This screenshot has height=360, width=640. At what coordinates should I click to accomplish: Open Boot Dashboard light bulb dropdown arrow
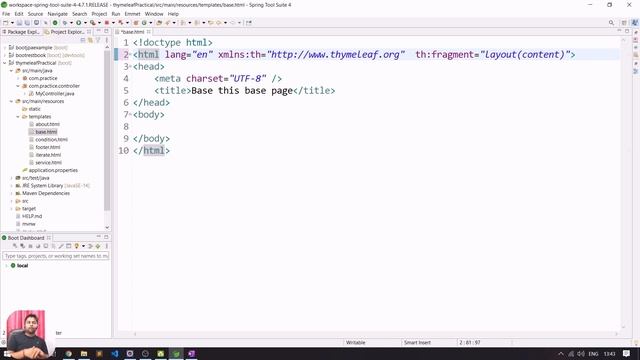(83, 246)
